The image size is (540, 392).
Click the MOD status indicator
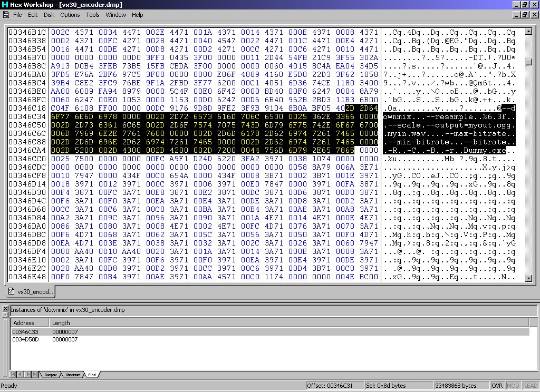tap(513, 386)
